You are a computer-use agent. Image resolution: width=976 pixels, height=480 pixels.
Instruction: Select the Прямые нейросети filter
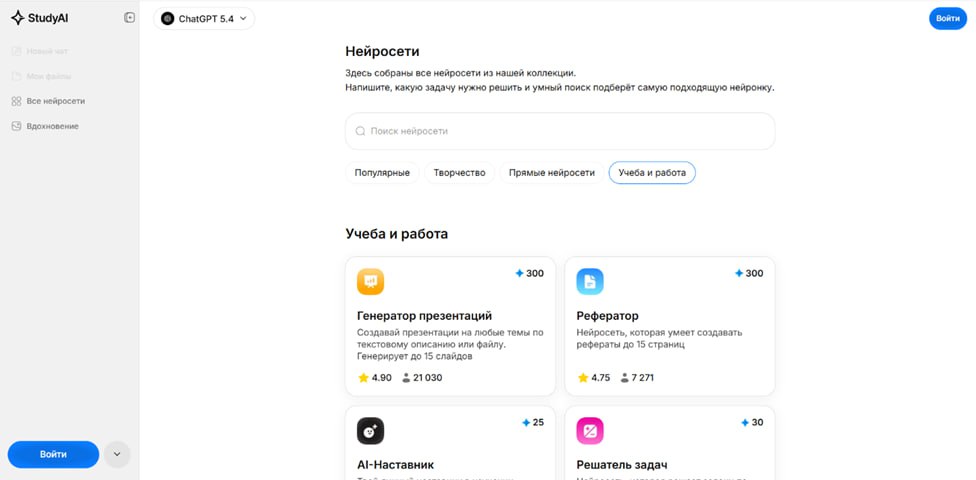click(x=551, y=173)
